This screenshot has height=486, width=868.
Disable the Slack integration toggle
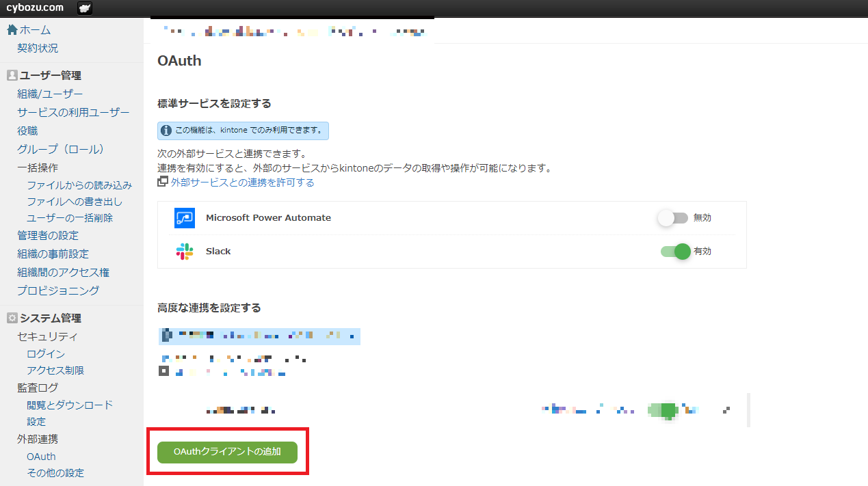point(675,252)
